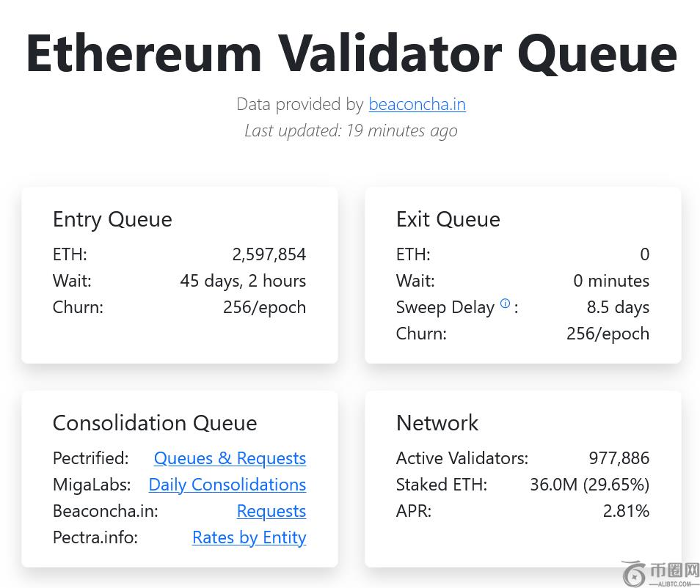Screen dimensions: 700x588
Task: Click the info icon beside Sweep Delay
Action: click(x=505, y=304)
